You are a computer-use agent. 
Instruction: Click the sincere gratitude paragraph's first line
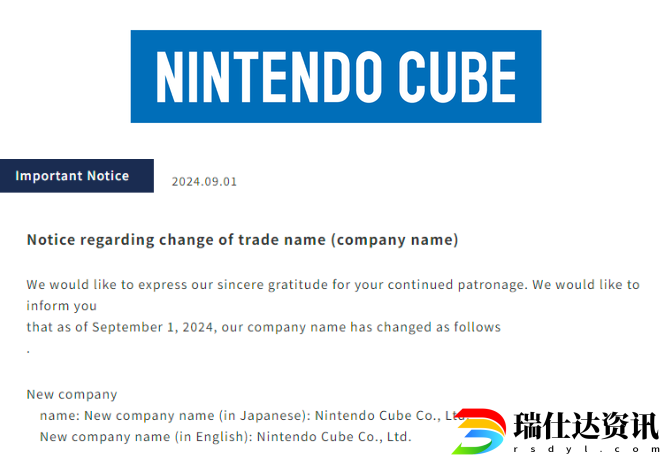click(333, 284)
